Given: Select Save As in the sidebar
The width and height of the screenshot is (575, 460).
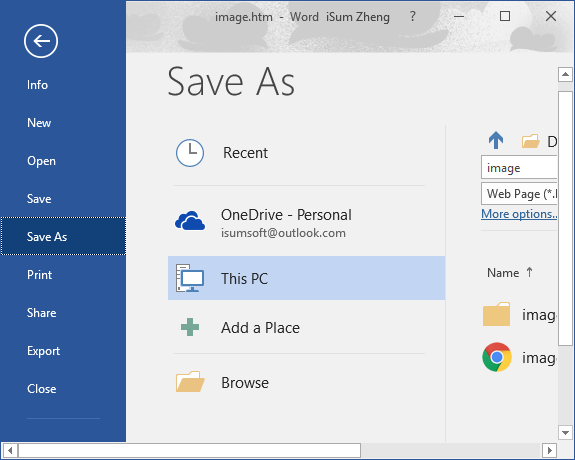Looking at the screenshot, I should coord(63,236).
